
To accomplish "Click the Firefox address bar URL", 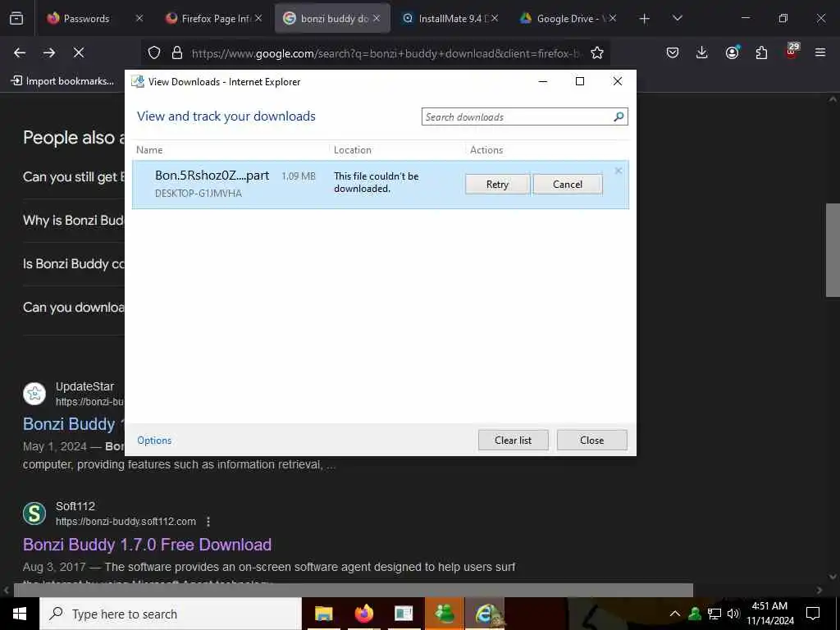I will pos(386,53).
